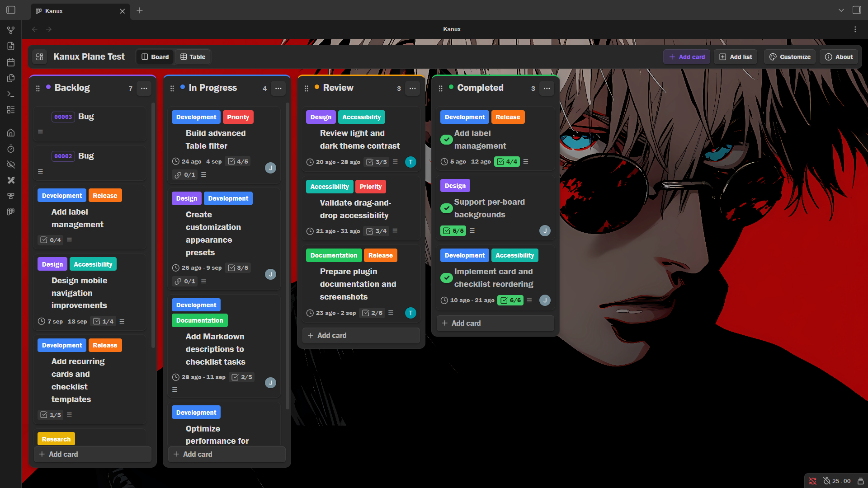This screenshot has height=488, width=868.
Task: Click the Add list button
Action: pyautogui.click(x=736, y=57)
